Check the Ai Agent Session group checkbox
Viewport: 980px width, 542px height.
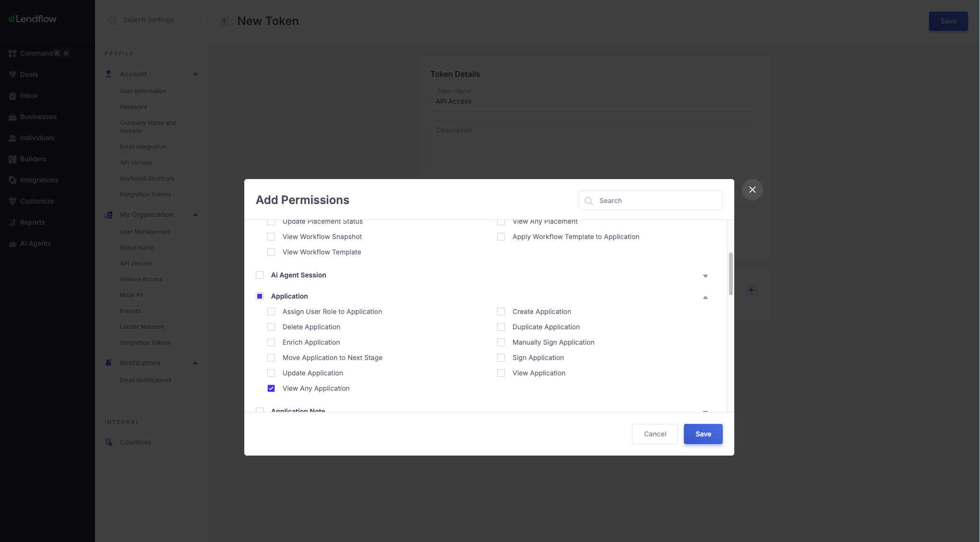point(260,275)
